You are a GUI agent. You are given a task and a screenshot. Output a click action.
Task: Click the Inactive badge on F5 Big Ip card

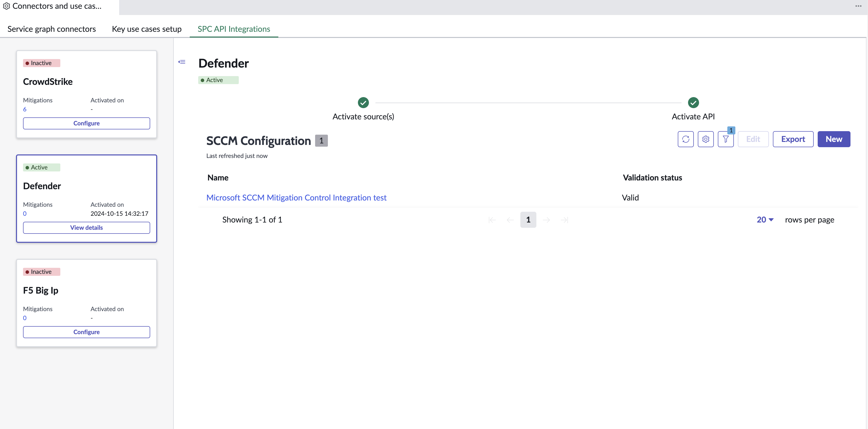42,272
